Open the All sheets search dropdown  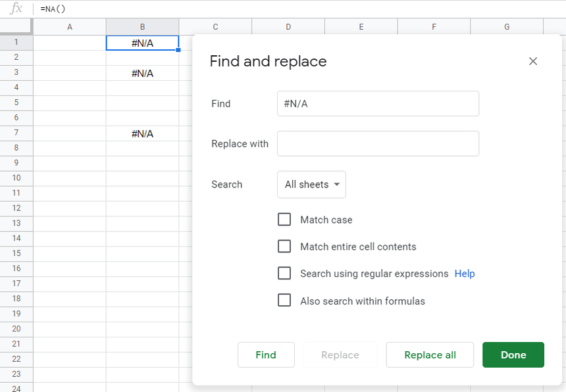(x=311, y=185)
